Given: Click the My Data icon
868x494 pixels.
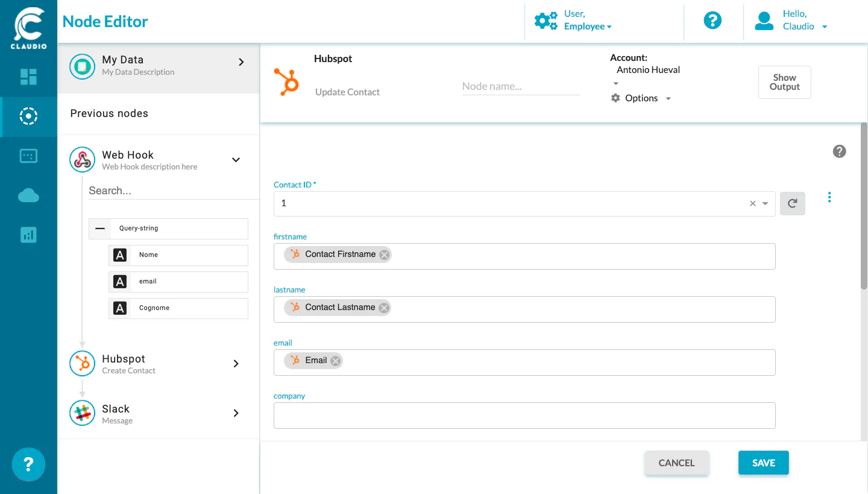Looking at the screenshot, I should 82,66.
